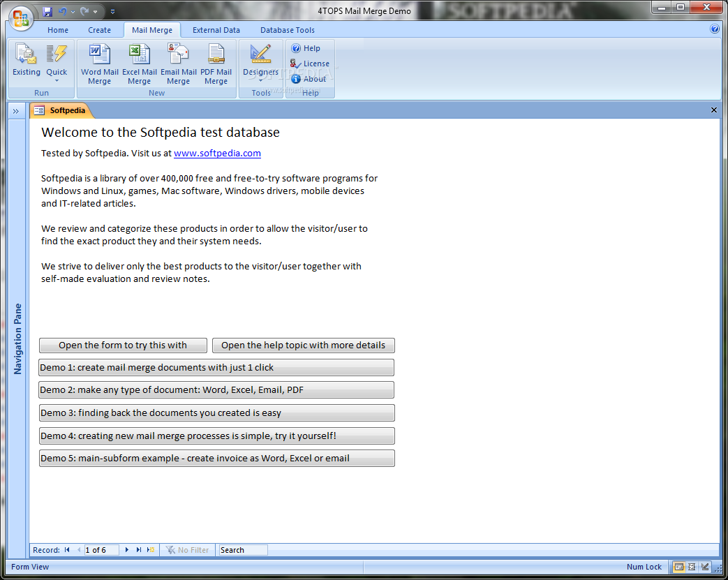This screenshot has height=580, width=728.
Task: Click the No Filter indicator
Action: [188, 550]
